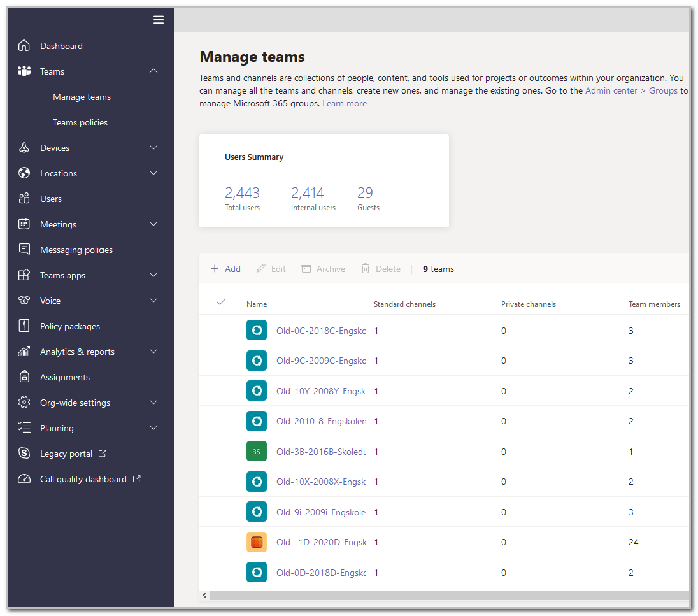The width and height of the screenshot is (698, 616).
Task: Click the Messaging policies chat icon
Action: tap(24, 249)
